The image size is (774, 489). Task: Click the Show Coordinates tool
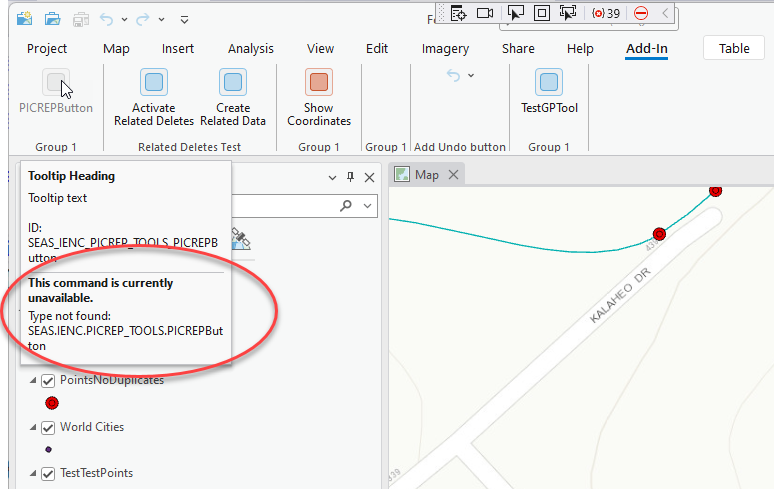pos(319,98)
